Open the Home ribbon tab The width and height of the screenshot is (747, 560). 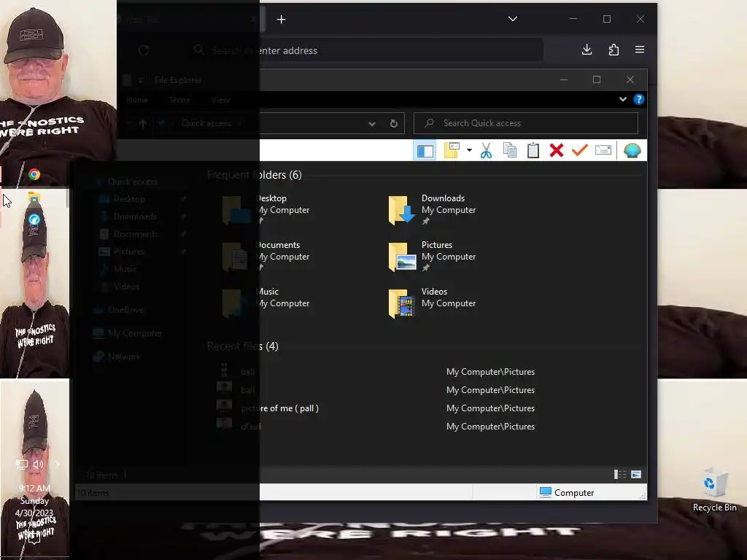[137, 100]
